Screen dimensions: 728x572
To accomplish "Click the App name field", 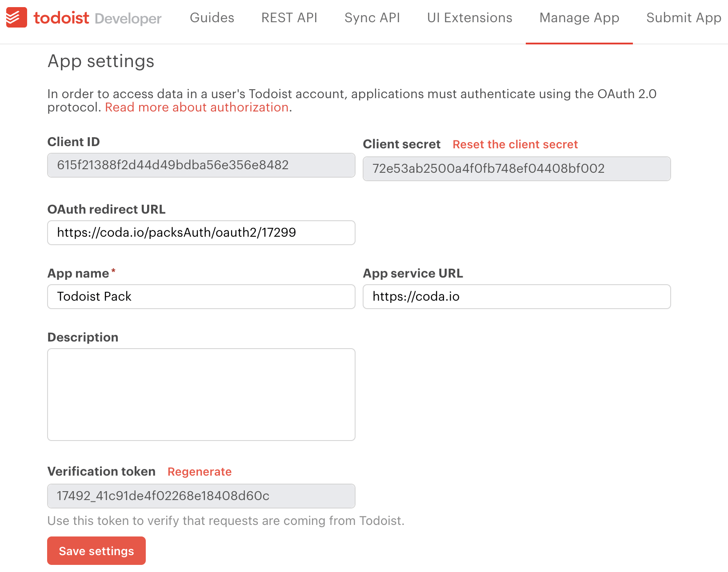I will point(201,296).
